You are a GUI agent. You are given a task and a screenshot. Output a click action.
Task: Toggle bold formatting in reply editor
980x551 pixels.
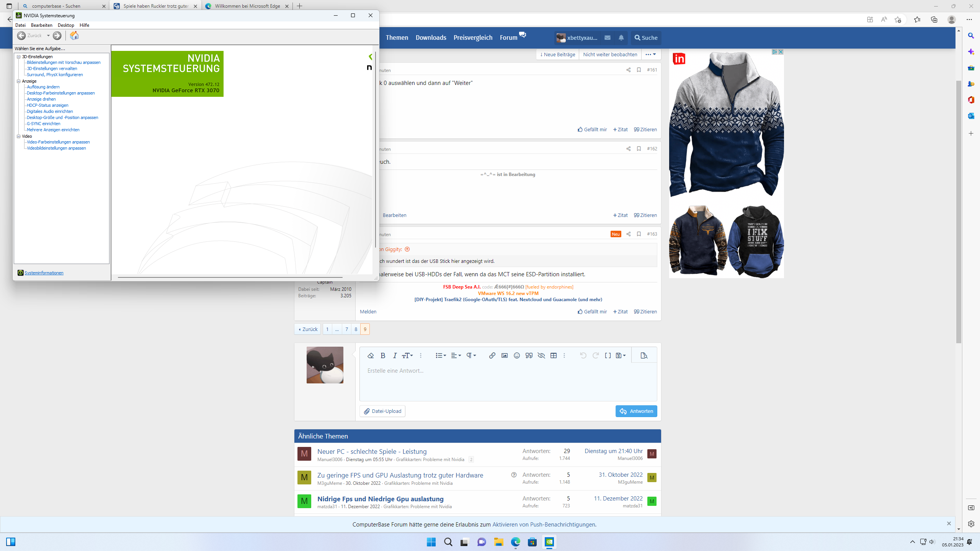(383, 355)
